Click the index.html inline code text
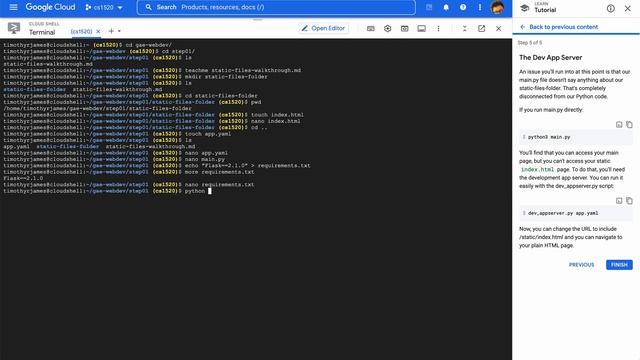This screenshot has width=640, height=360. (x=537, y=169)
